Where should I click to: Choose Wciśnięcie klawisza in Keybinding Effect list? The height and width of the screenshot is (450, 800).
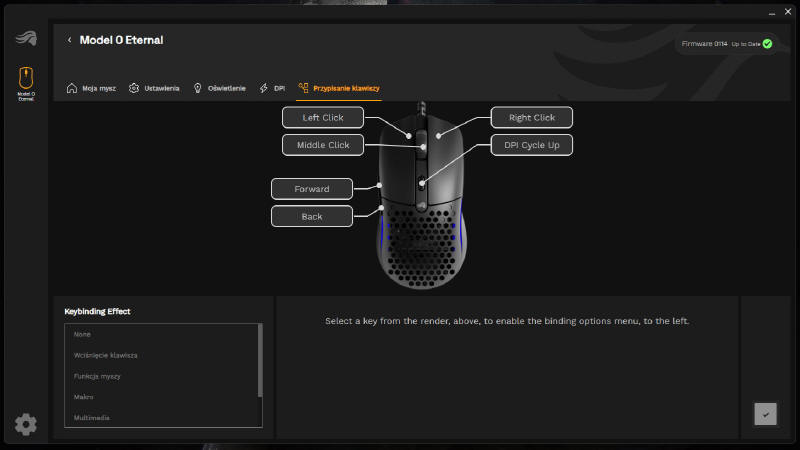click(x=106, y=355)
